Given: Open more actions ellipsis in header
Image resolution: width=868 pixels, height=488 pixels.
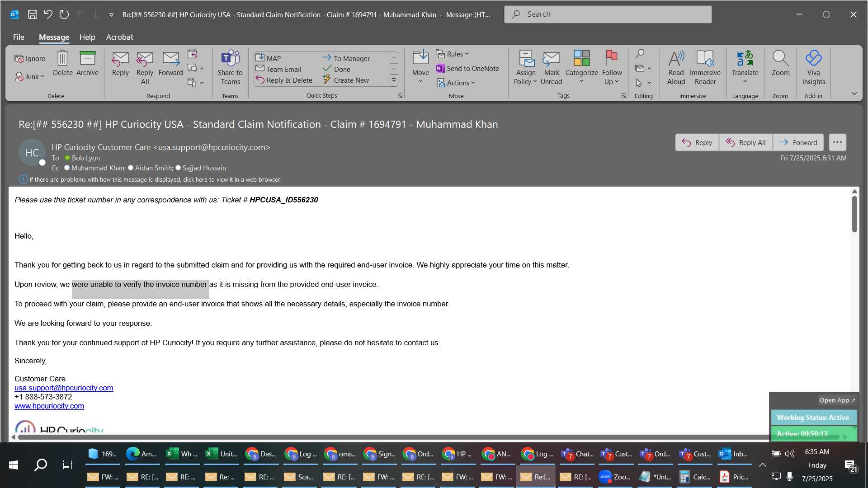Looking at the screenshot, I should (837, 142).
